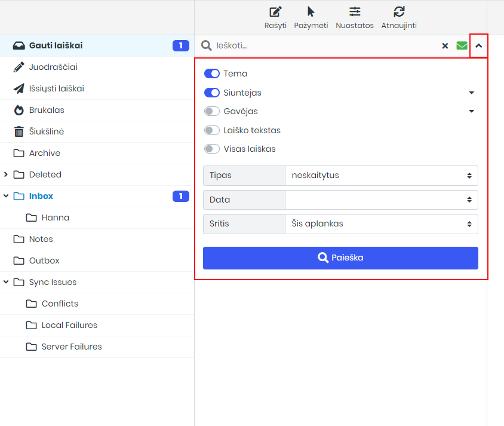The height and width of the screenshot is (426, 504).
Task: Click the magnifier icon in search bar
Action: coord(207,45)
